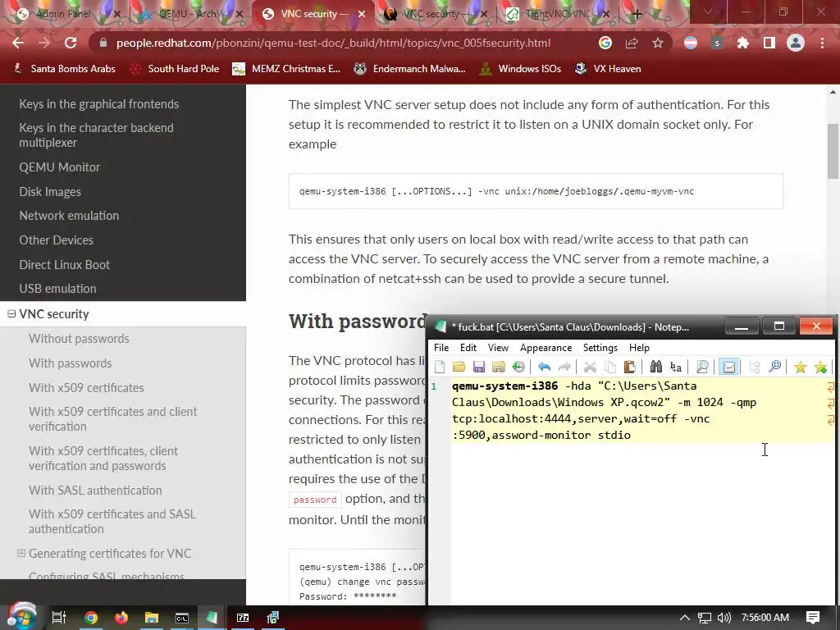Click the zoom magnifier icon in Notepad toolbar

tap(774, 367)
